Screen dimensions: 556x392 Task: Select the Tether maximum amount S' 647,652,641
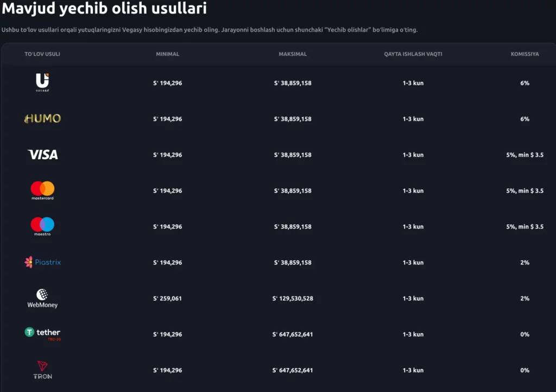293,334
